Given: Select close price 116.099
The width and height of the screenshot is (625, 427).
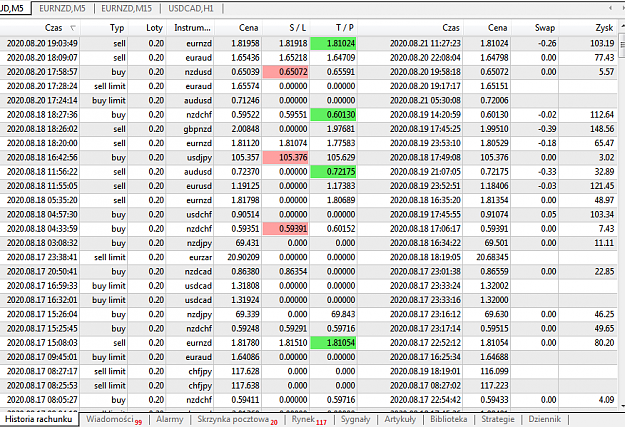Looking at the screenshot, I should pos(494,371).
